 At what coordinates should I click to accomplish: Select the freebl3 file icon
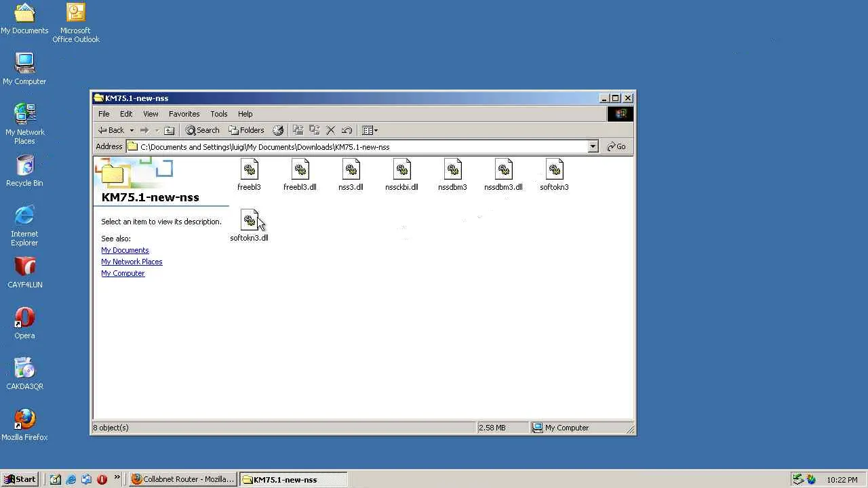249,175
